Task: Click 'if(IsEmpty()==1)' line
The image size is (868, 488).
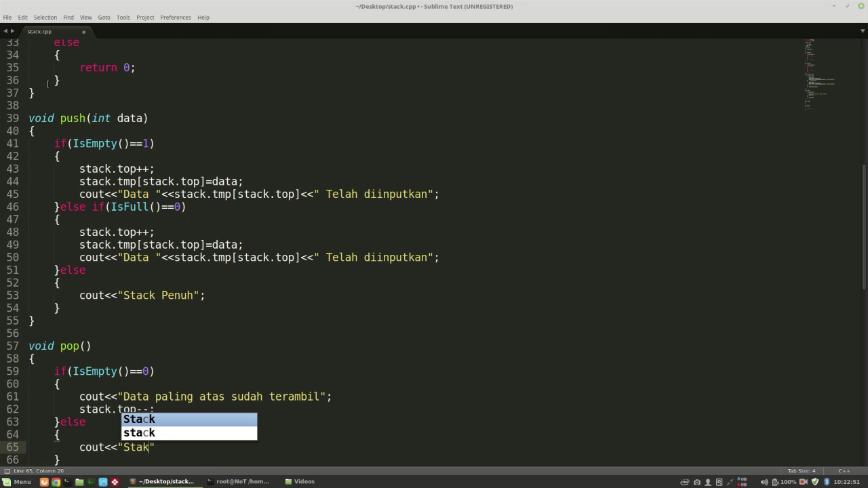Action: (x=104, y=144)
